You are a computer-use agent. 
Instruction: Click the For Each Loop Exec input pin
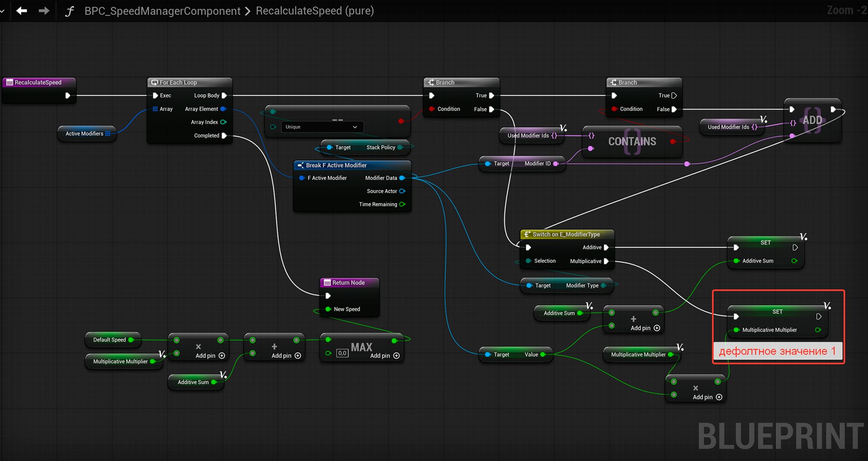point(155,95)
